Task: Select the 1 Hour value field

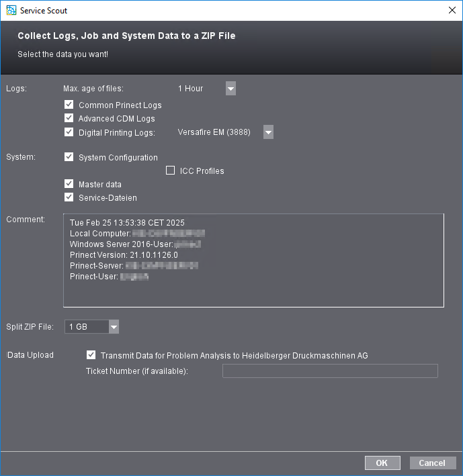Action: (x=198, y=89)
